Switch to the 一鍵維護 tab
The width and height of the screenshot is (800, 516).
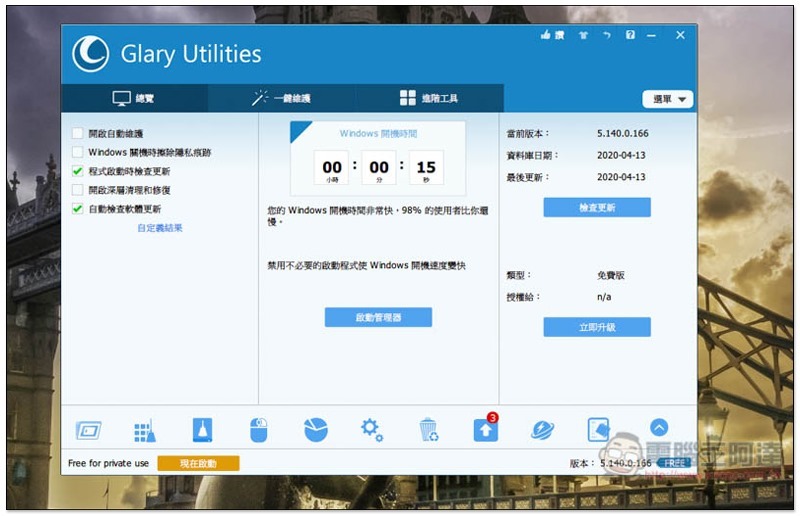point(282,98)
